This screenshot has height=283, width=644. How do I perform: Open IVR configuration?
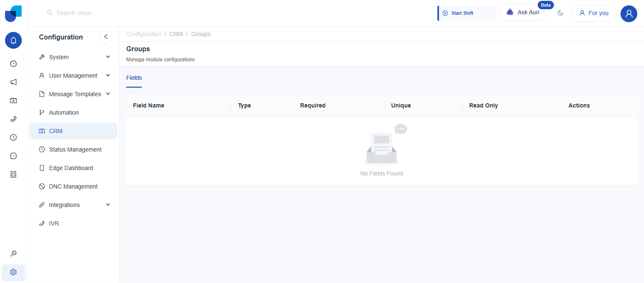[x=73, y=223]
